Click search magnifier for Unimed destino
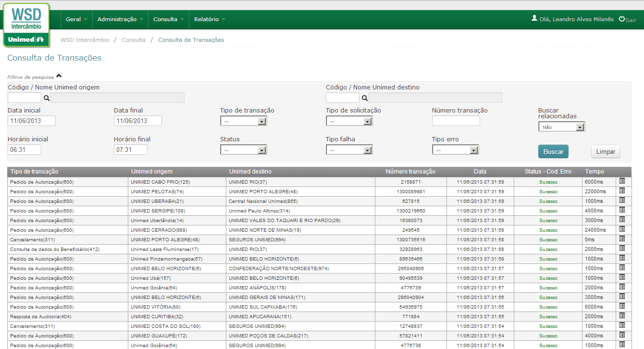644x349 pixels. [365, 98]
